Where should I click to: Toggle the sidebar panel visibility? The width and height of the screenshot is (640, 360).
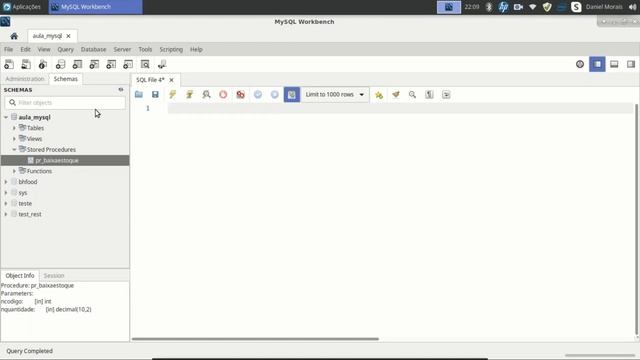(597, 64)
